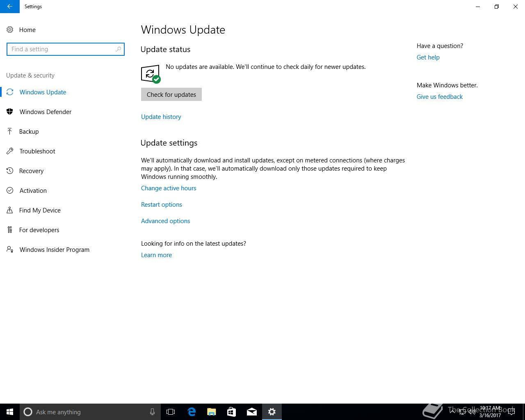Screen dimensions: 525x420
Task: Click the 'Update & security' heading text
Action: click(30, 75)
